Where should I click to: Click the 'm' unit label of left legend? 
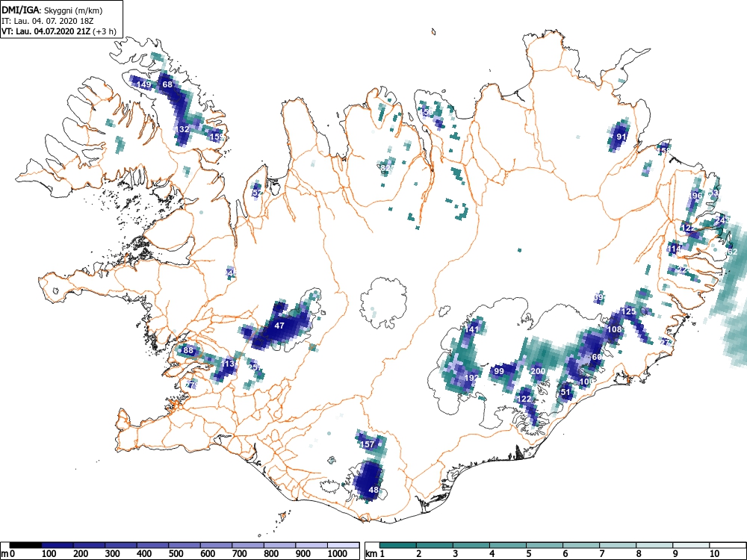(4, 554)
